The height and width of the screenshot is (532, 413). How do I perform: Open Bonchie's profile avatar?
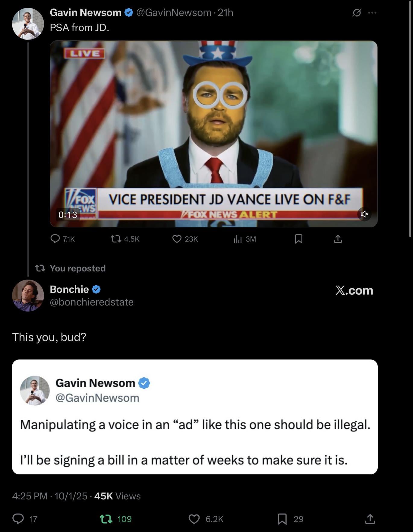(28, 295)
